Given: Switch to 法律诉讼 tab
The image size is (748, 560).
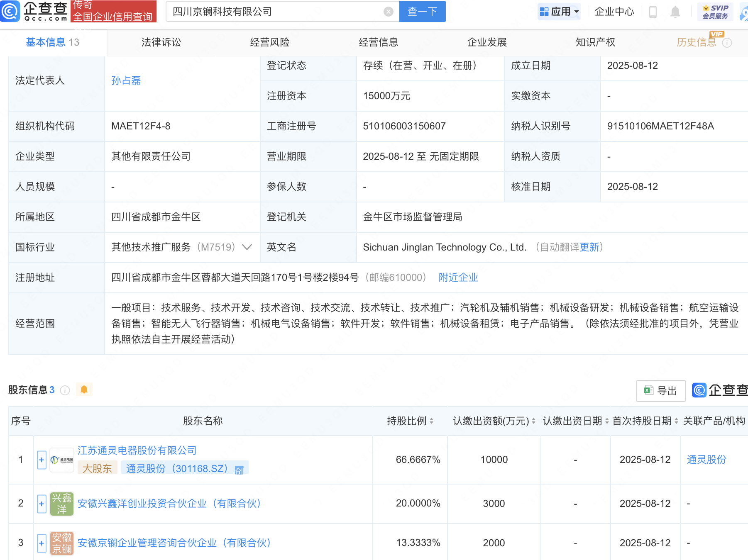Looking at the screenshot, I should (x=161, y=42).
